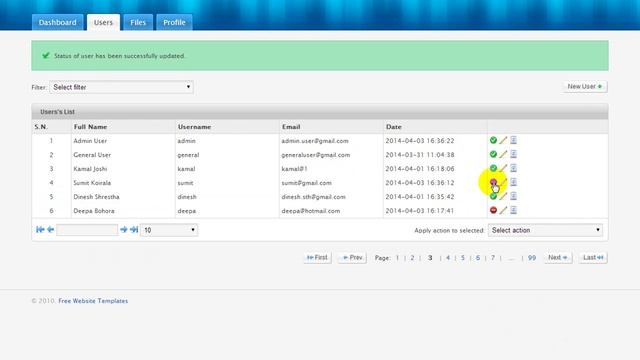Go to the Profile tab
The image size is (640, 360).
point(174,22)
